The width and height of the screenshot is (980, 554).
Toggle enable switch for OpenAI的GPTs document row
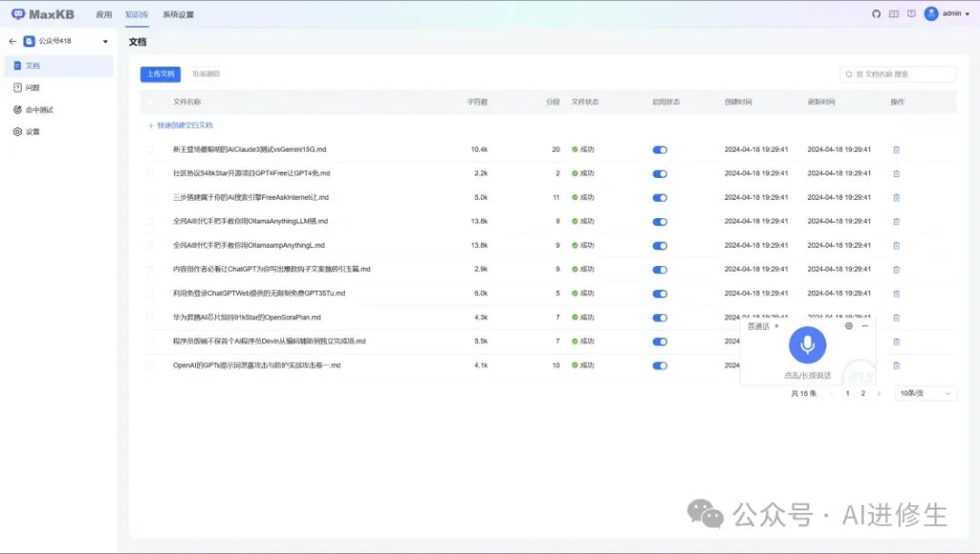pyautogui.click(x=660, y=365)
